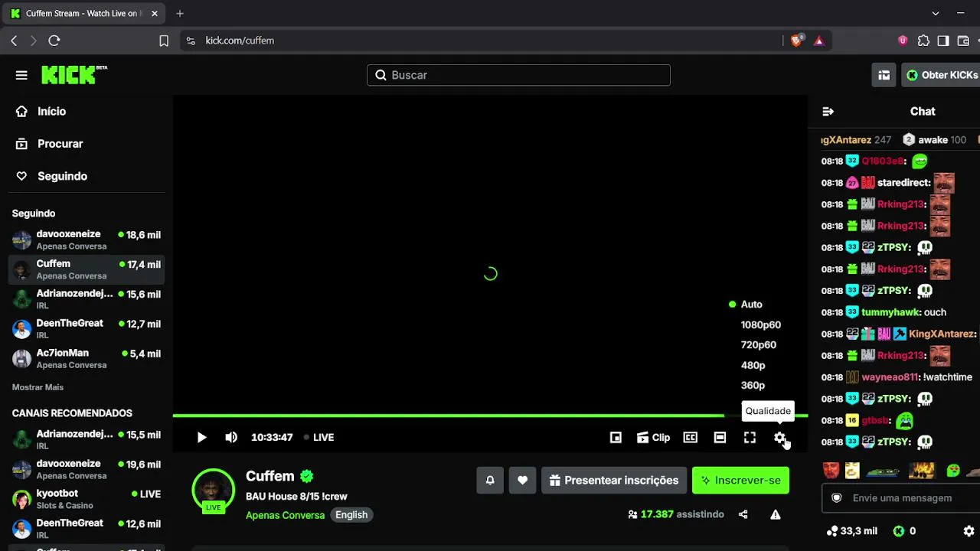
Task: Open kyootbot recommended channel
Action: [86, 499]
